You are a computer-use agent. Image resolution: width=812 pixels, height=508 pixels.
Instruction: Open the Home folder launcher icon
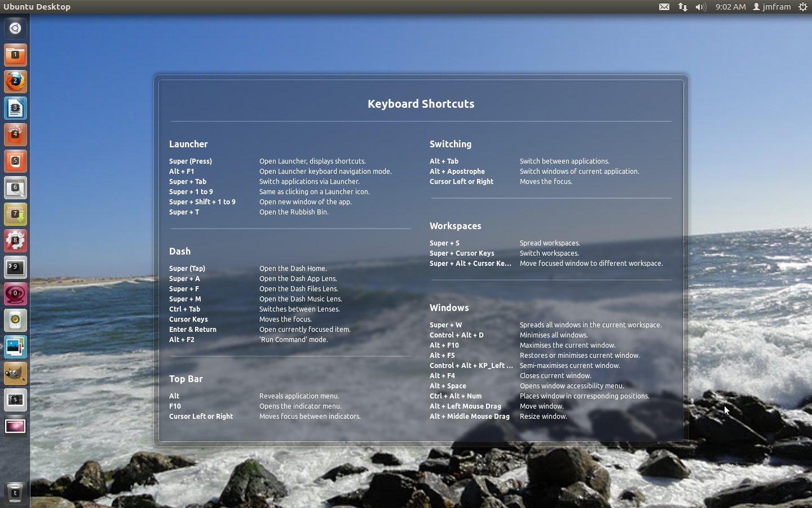[x=15, y=55]
